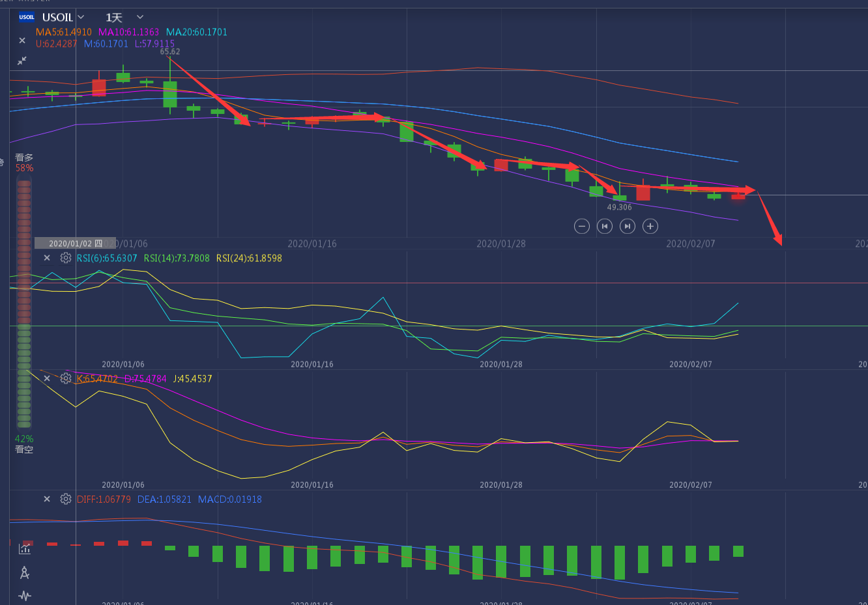The image size is (868, 605).
Task: Close the RSI indicator panel
Action: (x=47, y=258)
